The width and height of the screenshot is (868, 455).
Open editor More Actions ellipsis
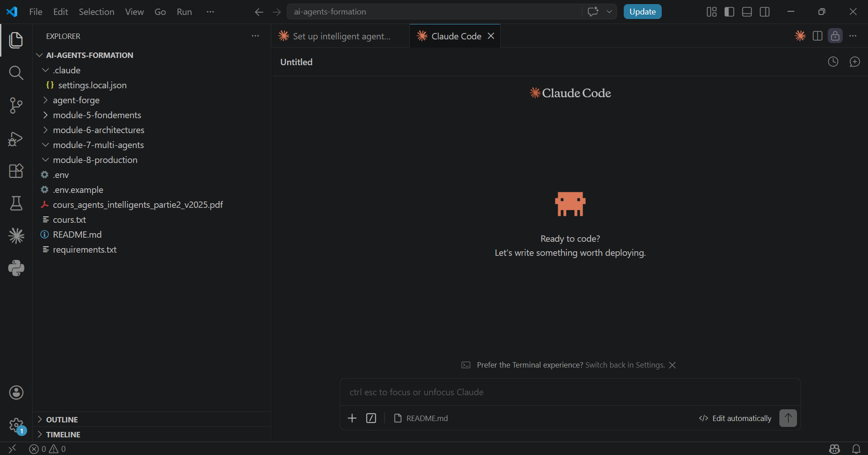[x=853, y=36]
